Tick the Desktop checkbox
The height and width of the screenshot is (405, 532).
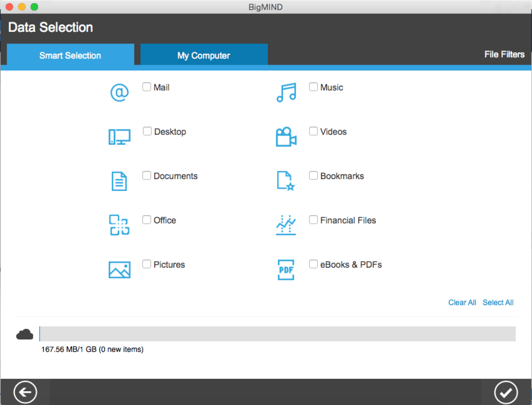147,131
